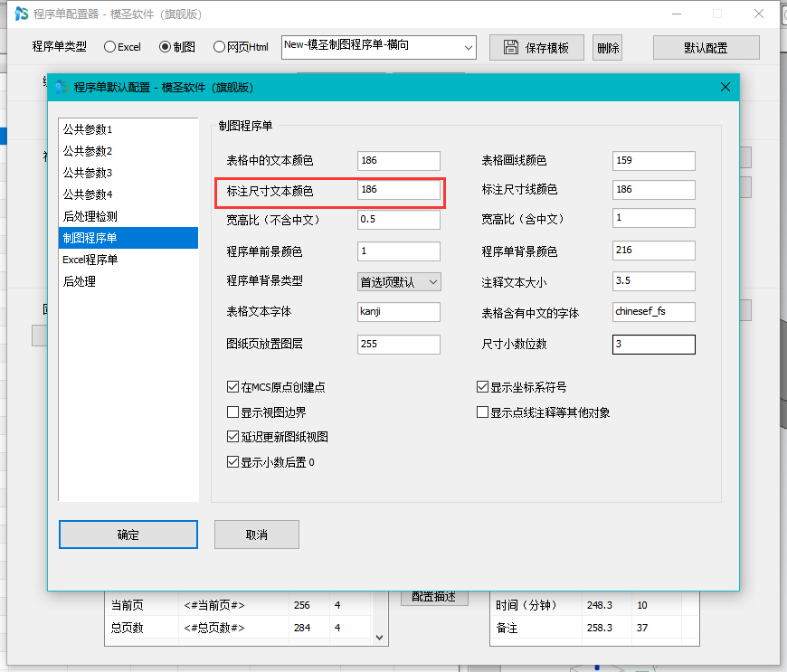This screenshot has width=787, height=672.
Task: Select Excel程序单 in the list
Action: (x=128, y=260)
